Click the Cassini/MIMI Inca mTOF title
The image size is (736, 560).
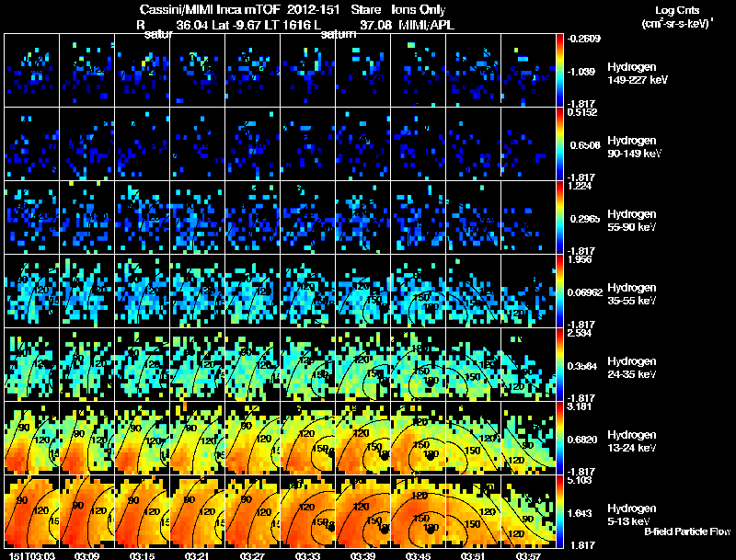coord(210,9)
